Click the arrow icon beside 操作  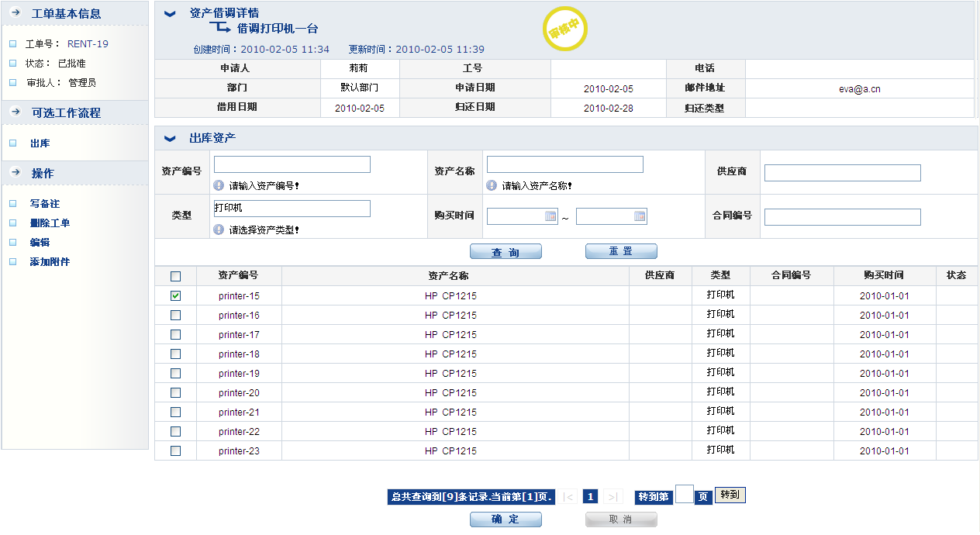point(16,172)
